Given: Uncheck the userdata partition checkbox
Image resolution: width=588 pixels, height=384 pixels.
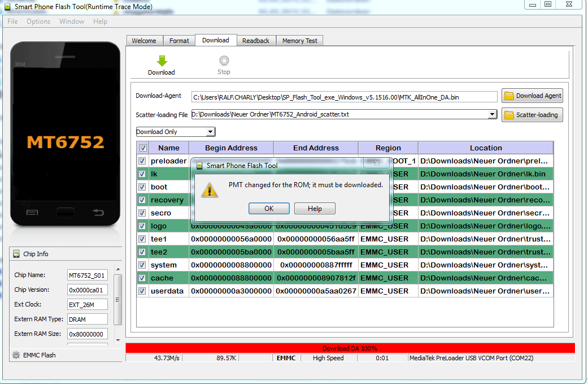Looking at the screenshot, I should 142,291.
